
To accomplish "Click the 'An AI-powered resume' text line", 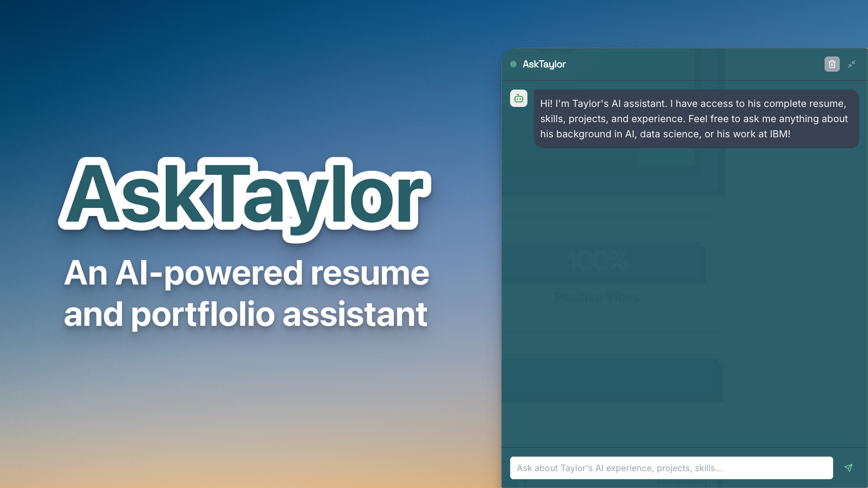I will click(x=246, y=272).
